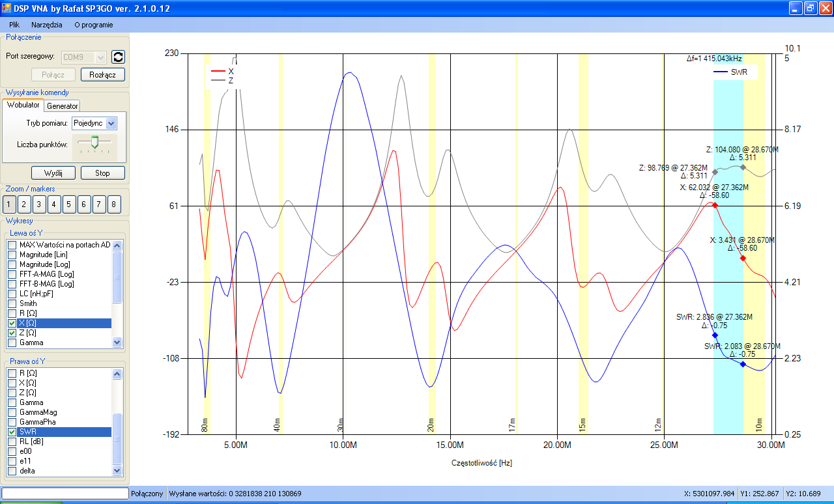Image resolution: width=834 pixels, height=504 pixels.
Task: Click the red X marker at 27.362M
Action: click(715, 205)
